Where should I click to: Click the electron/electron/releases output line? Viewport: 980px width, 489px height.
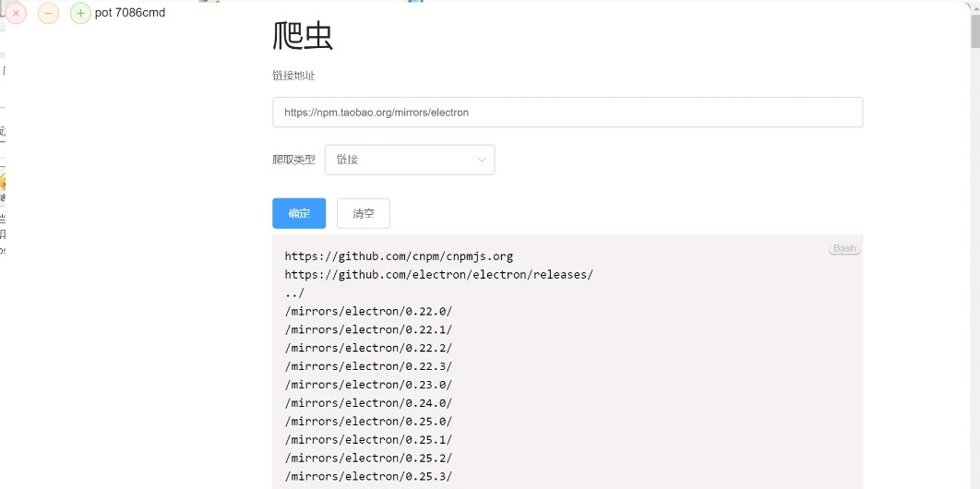[438, 275]
